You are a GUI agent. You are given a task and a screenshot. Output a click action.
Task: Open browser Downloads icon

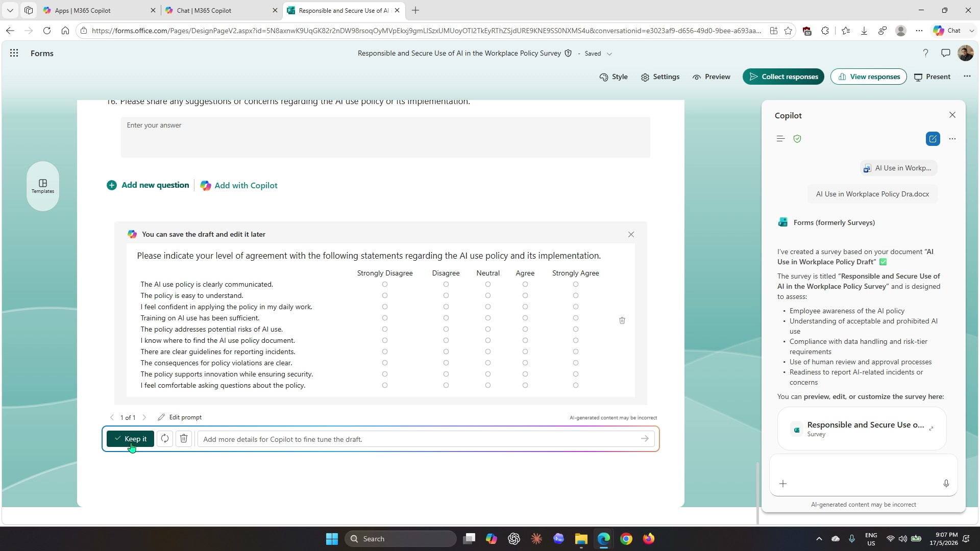tap(864, 31)
